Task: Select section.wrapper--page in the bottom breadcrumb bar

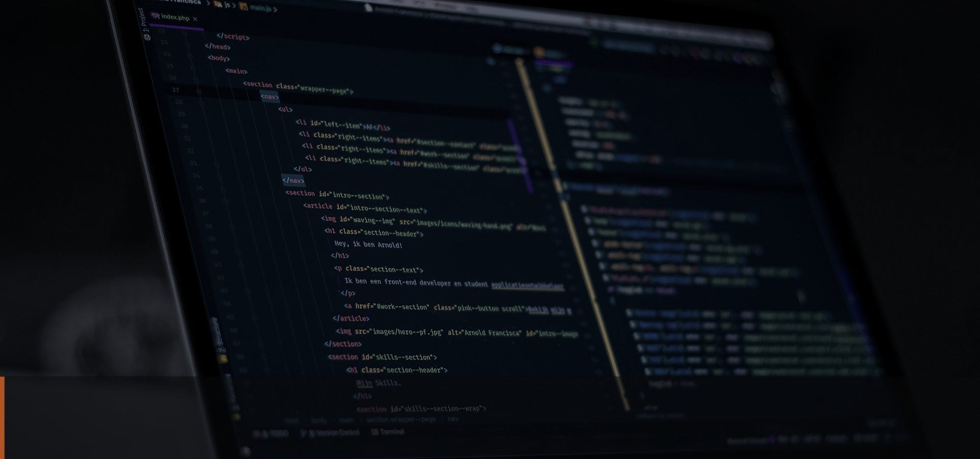Action: (401, 419)
